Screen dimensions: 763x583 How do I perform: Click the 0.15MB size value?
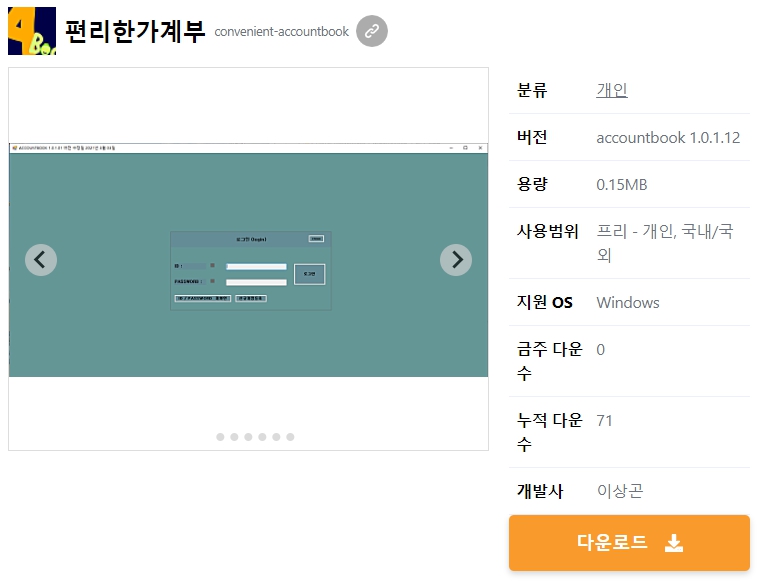click(622, 185)
